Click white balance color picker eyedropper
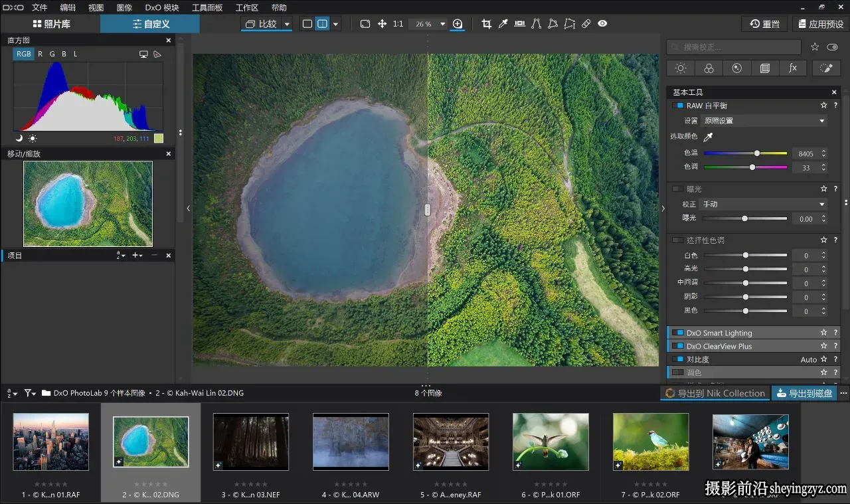The width and height of the screenshot is (850, 504). pos(708,137)
